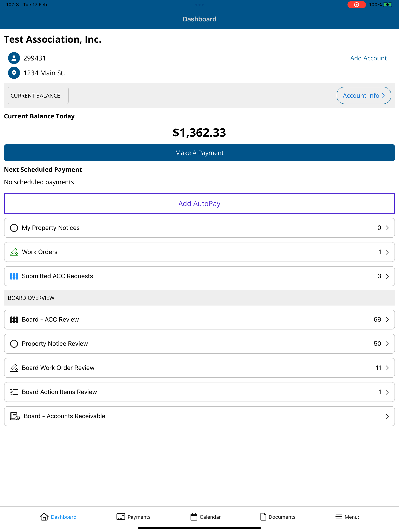Tap the account person icon beside 299431
Image resolution: width=399 pixels, height=532 pixels.
[14, 58]
